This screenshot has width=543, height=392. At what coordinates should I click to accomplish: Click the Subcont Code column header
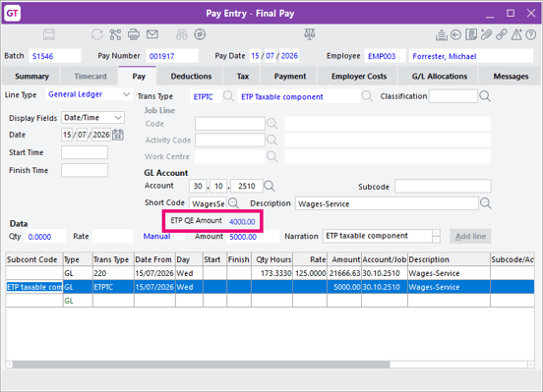tap(34, 259)
